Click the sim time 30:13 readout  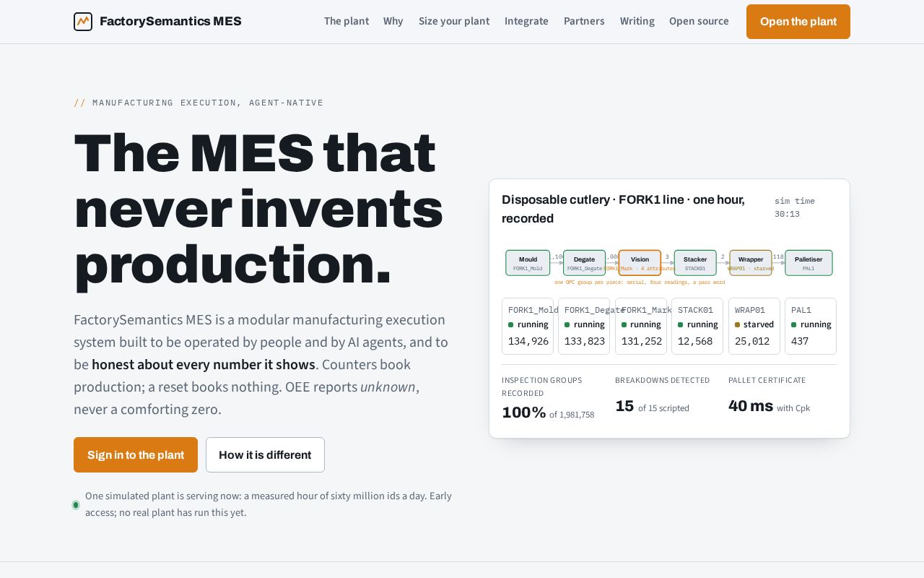795,207
